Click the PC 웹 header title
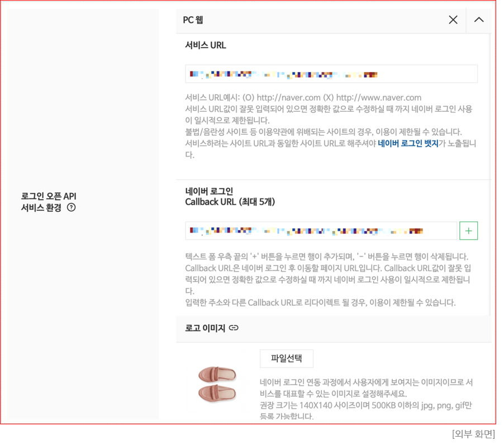This screenshot has width=504, height=445. coord(193,20)
